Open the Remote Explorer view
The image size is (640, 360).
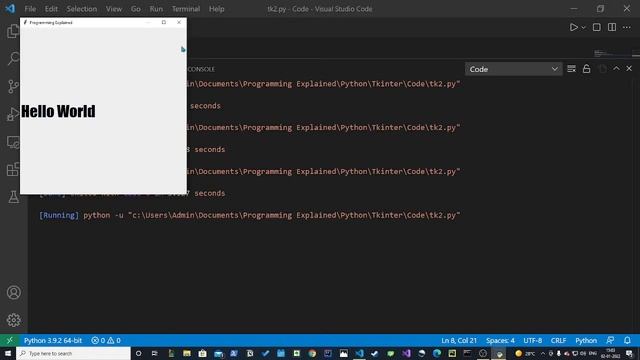[x=13, y=142]
